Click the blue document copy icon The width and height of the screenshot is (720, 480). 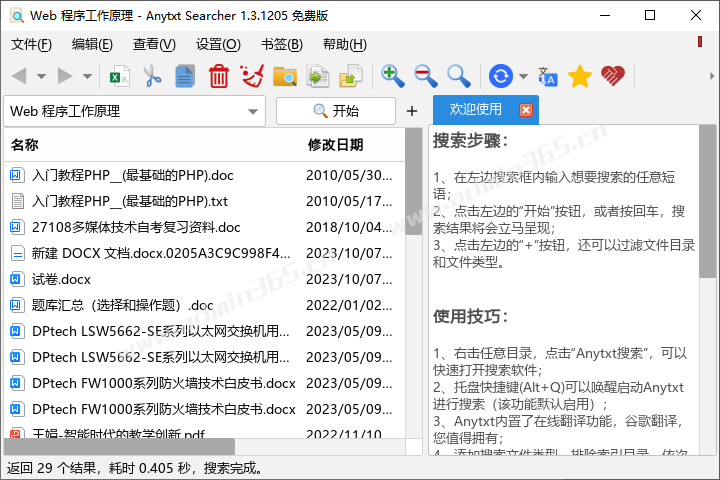185,76
